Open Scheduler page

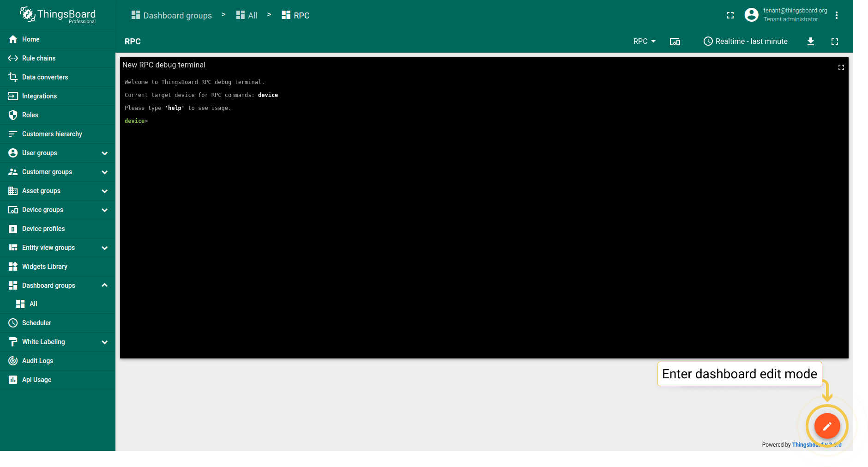[x=58, y=323]
